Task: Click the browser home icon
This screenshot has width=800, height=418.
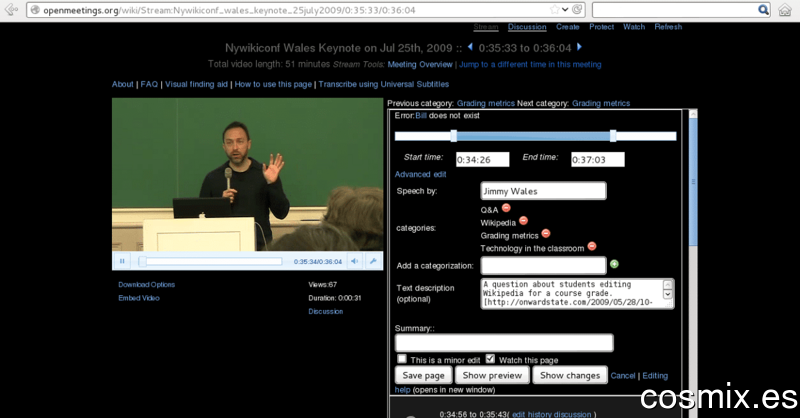Action: (x=785, y=10)
